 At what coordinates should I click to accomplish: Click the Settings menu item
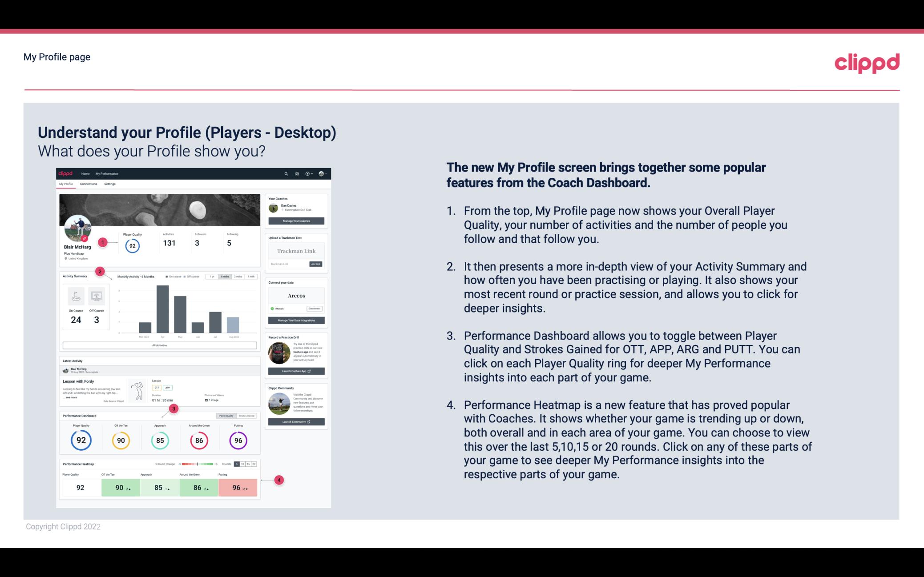(109, 184)
